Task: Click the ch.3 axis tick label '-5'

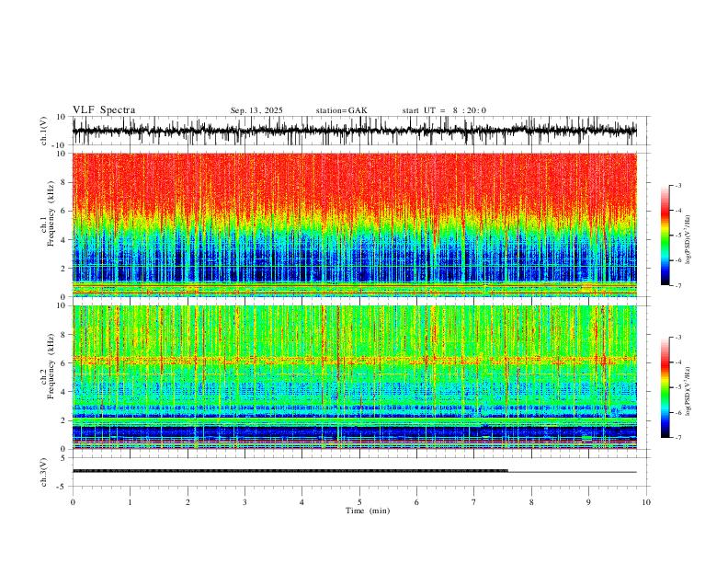Action: [x=63, y=487]
